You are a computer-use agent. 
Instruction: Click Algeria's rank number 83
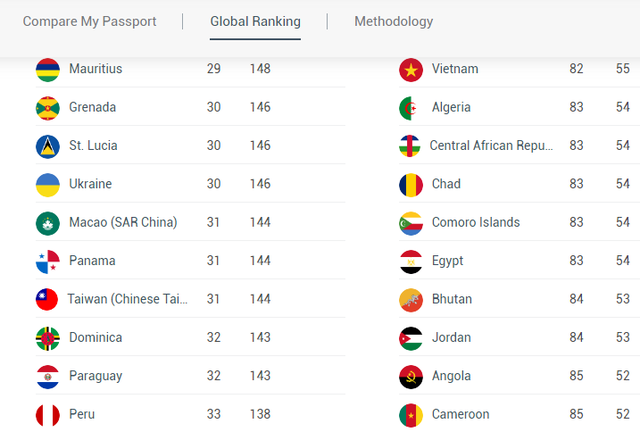point(577,107)
